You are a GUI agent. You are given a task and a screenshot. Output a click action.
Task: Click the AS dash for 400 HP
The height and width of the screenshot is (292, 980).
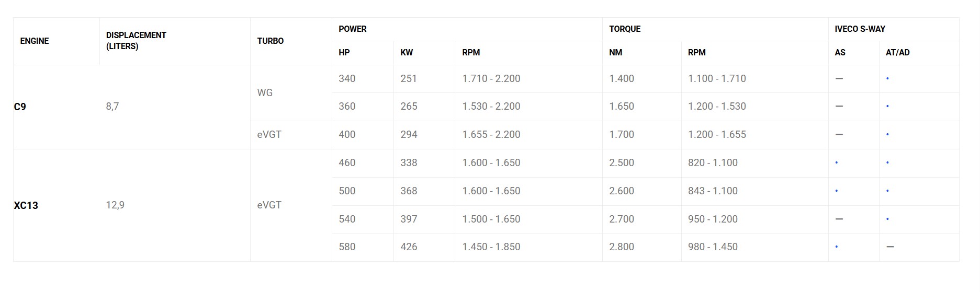[x=839, y=134]
